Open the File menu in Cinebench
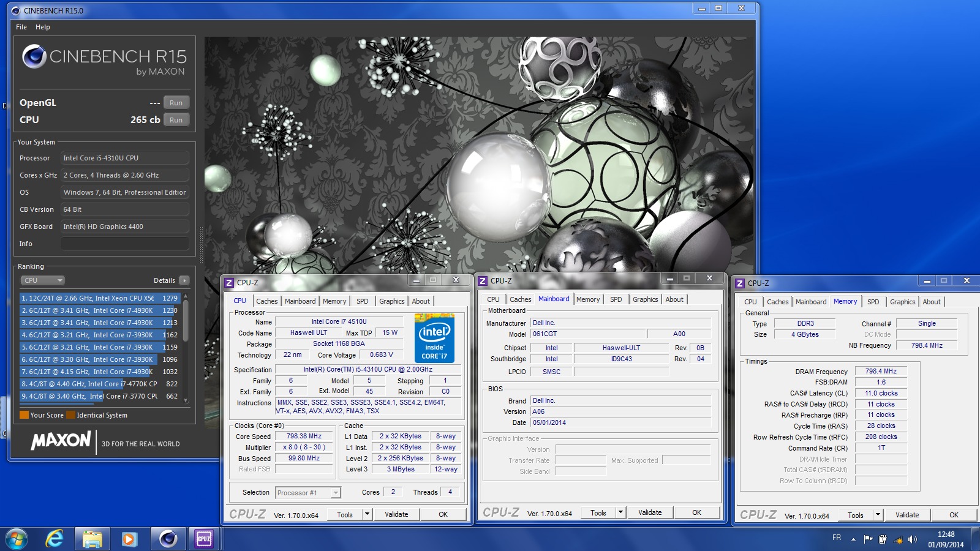The height and width of the screenshot is (551, 980). click(21, 27)
